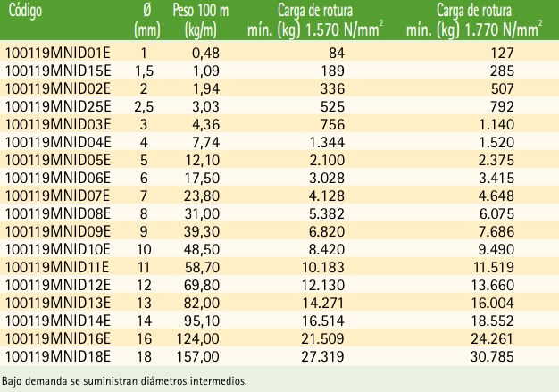Image resolution: width=559 pixels, height=392 pixels.
Task: Click weight value 157,00
Action: click(x=198, y=356)
